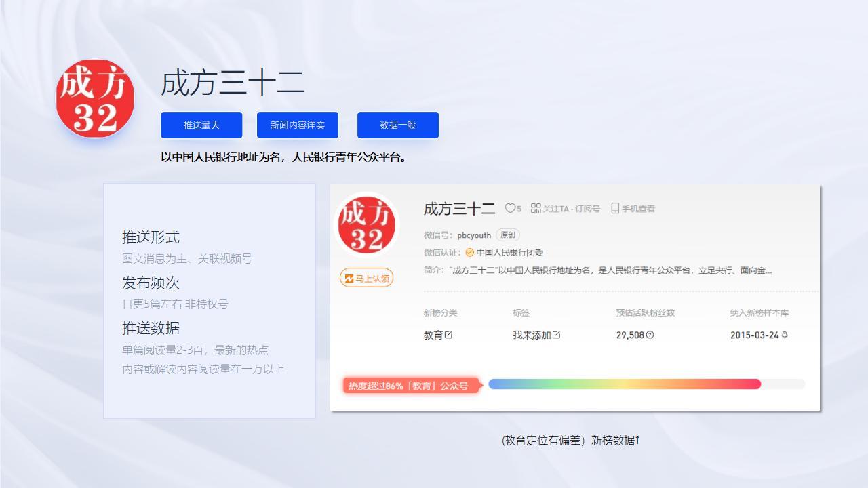
Task: Click 新榜分类 column label
Action: coord(441,312)
